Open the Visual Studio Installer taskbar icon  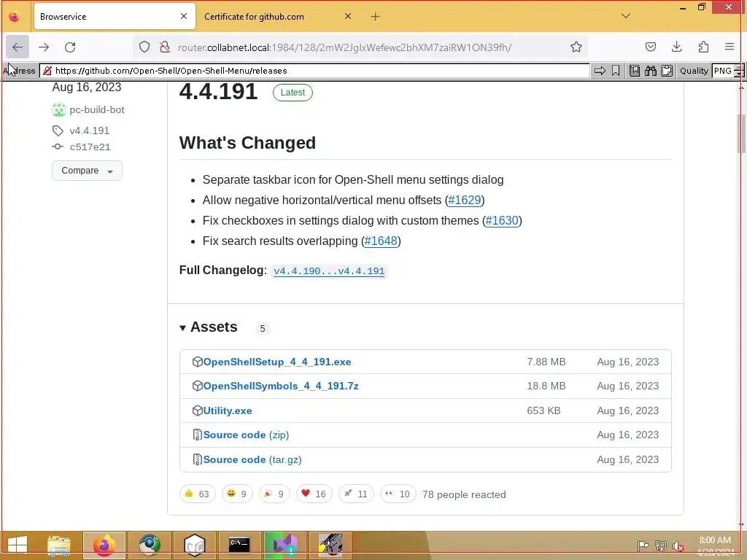point(285,545)
